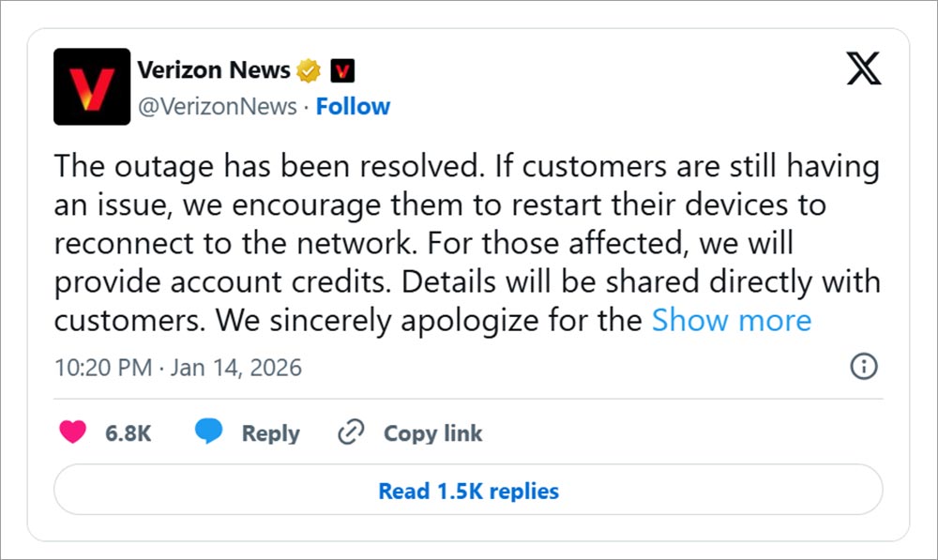Open the 10:20 PM Jan 14, 2026 timestamp
Screen dimensions: 938x560
(x=178, y=367)
